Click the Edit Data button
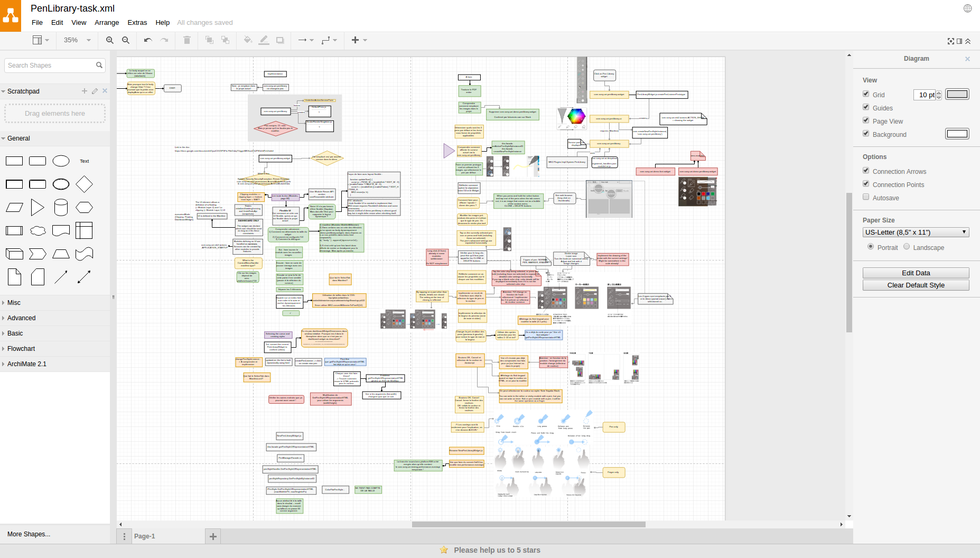 [x=916, y=273]
